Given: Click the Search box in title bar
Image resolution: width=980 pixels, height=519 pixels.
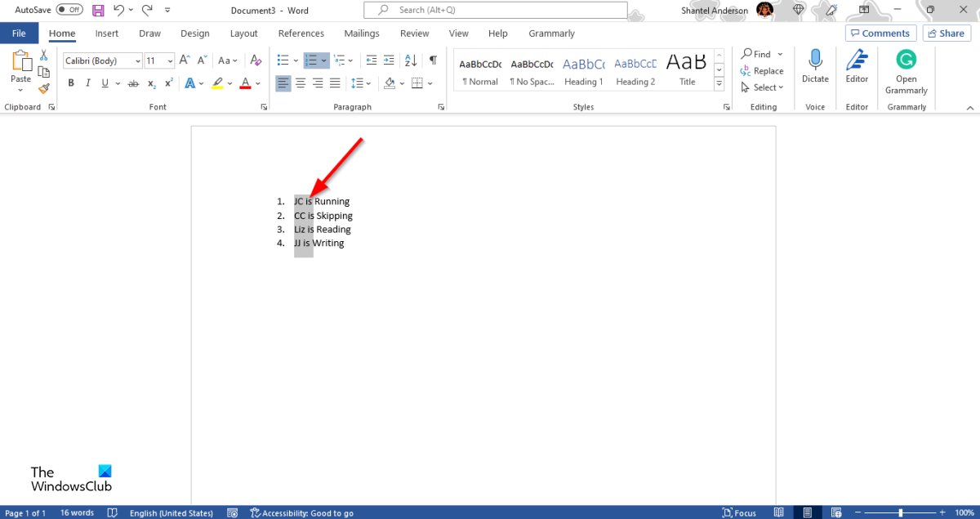Looking at the screenshot, I should click(x=495, y=10).
